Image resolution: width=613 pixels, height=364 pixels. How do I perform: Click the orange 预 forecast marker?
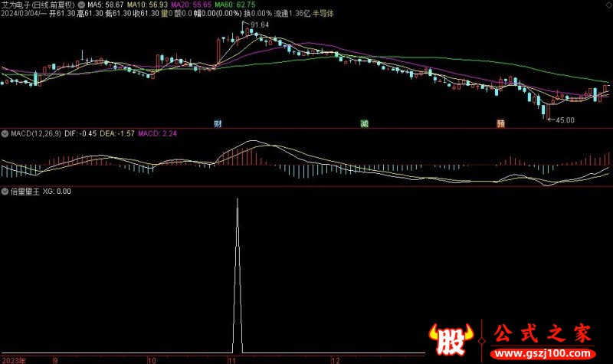pyautogui.click(x=500, y=123)
